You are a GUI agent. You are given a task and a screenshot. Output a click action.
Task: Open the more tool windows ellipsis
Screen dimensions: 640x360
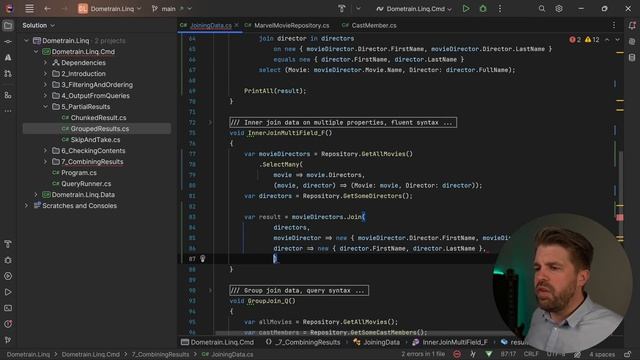8,111
